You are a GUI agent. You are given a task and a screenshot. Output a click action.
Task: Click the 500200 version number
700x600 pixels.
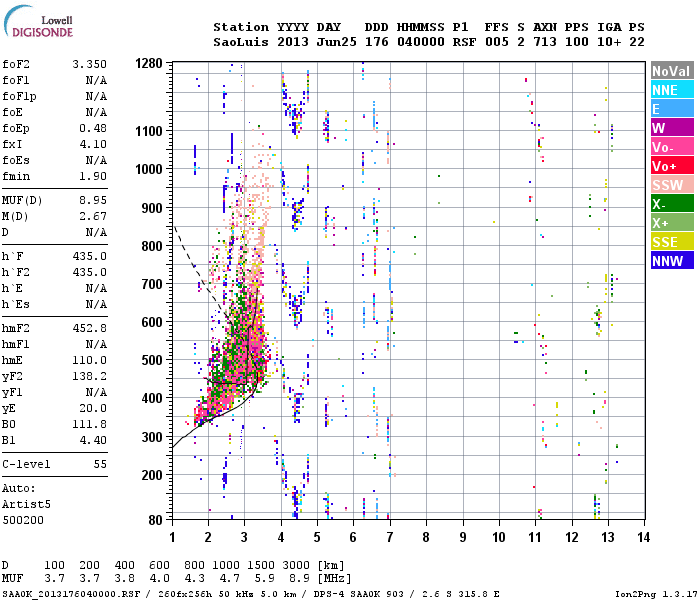(23, 520)
